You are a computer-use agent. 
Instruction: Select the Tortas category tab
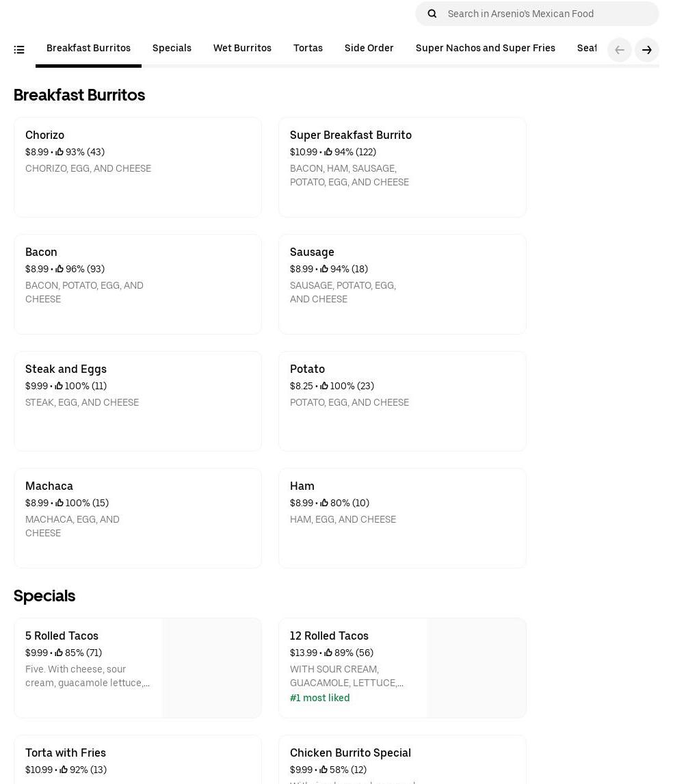pyautogui.click(x=308, y=49)
